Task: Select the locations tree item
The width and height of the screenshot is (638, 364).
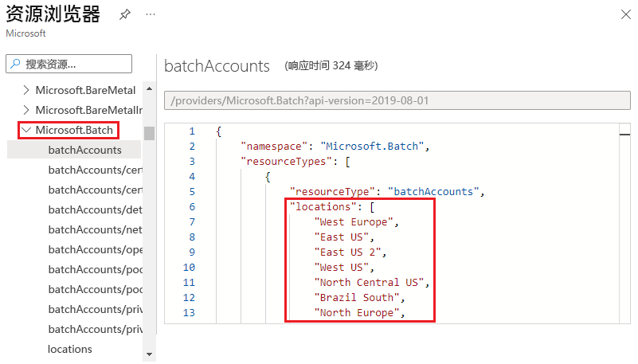Action: [70, 349]
